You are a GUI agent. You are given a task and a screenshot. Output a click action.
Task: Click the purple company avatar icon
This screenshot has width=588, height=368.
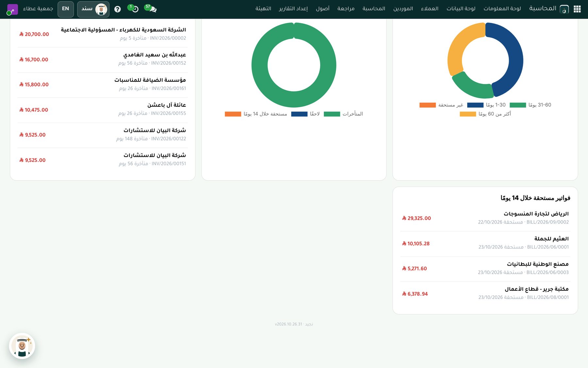[12, 9]
